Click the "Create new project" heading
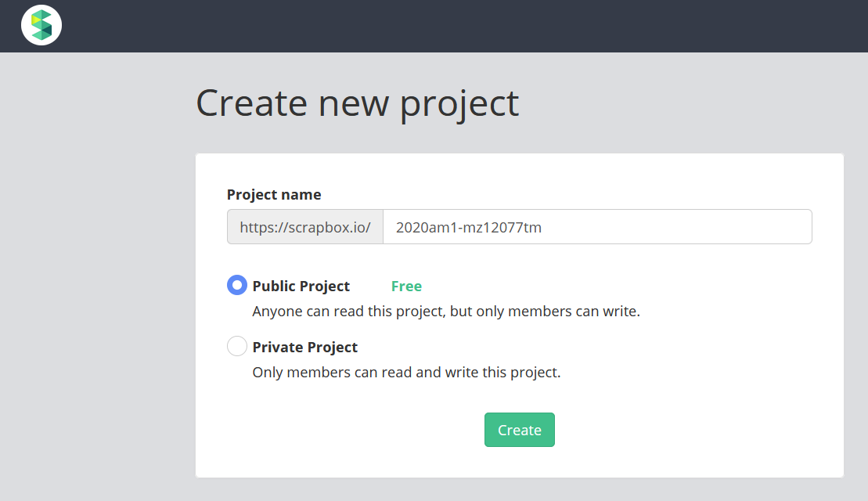This screenshot has height=501, width=868. pyautogui.click(x=357, y=103)
